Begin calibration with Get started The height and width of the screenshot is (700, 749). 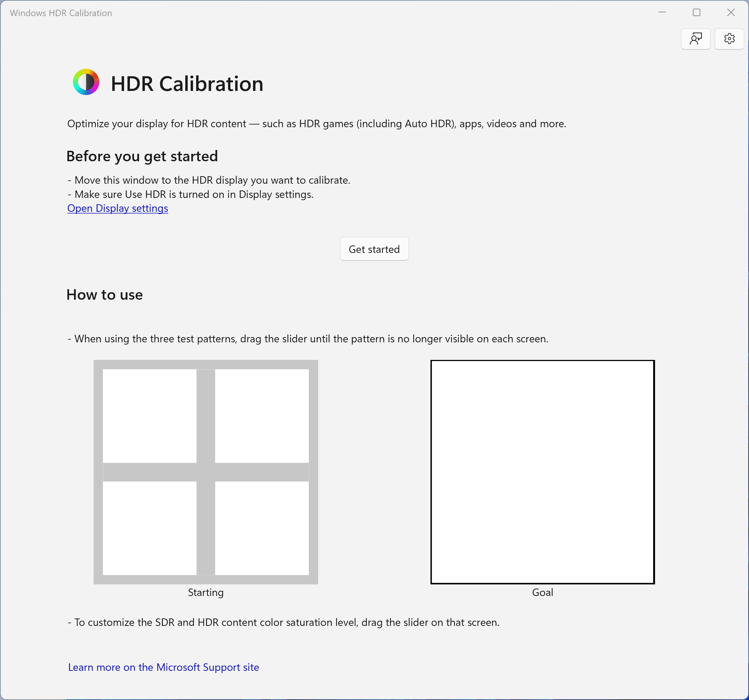[374, 249]
